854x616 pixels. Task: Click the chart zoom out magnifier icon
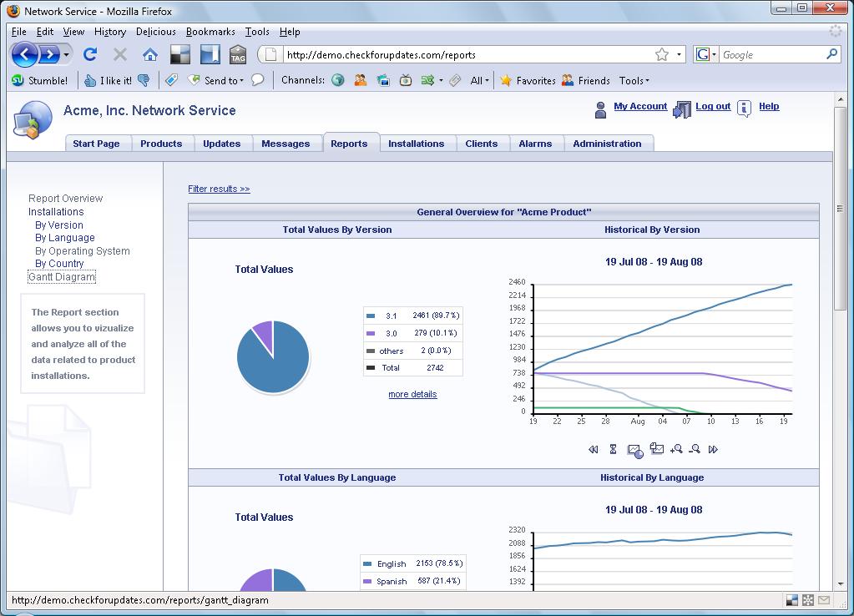[695, 449]
